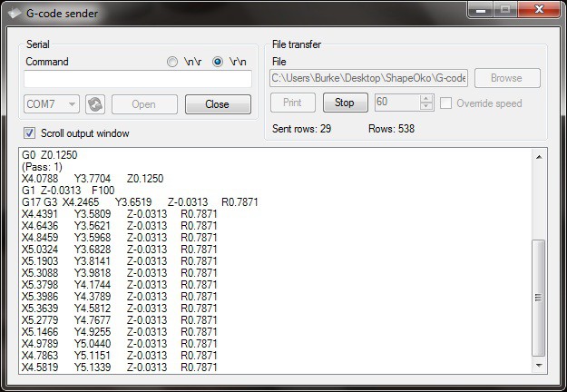Click the Open serial port button
Image resolution: width=567 pixels, height=392 pixels.
point(144,104)
